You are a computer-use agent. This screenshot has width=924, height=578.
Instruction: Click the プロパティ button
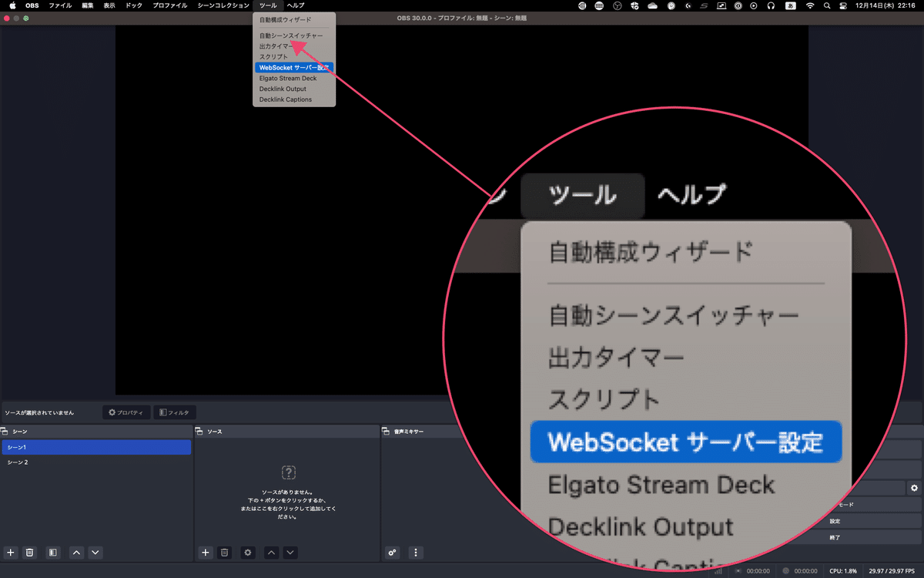[x=126, y=412]
